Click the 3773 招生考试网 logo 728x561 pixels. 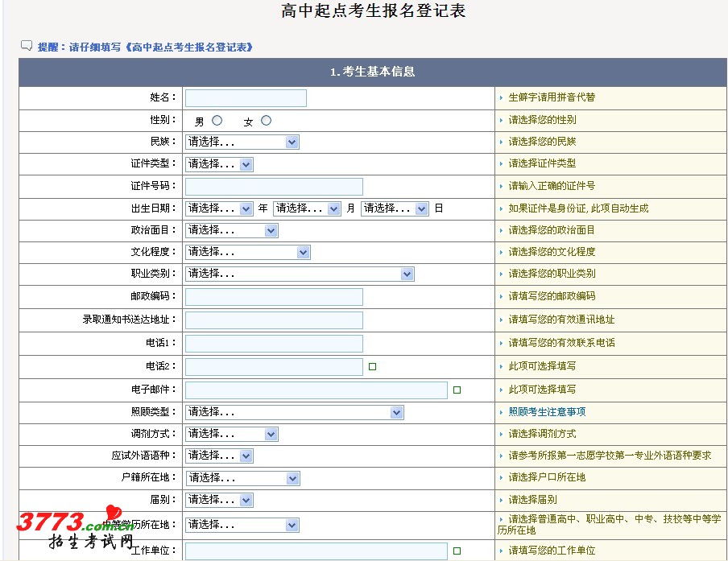[x=72, y=527]
